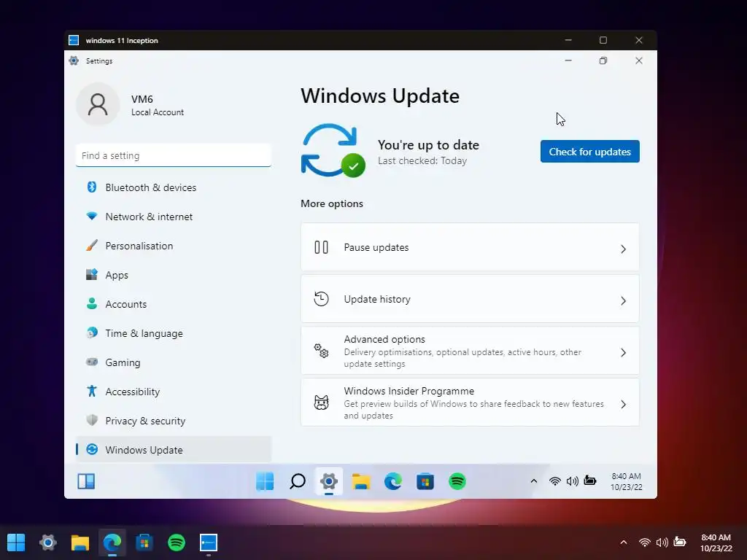Click the Advanced options gears icon

[321, 351]
